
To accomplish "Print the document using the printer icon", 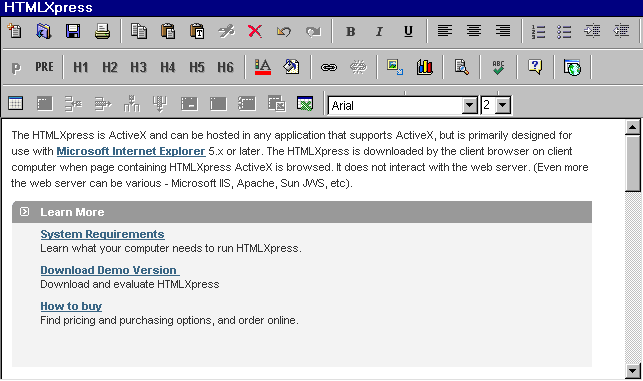I will point(102,31).
